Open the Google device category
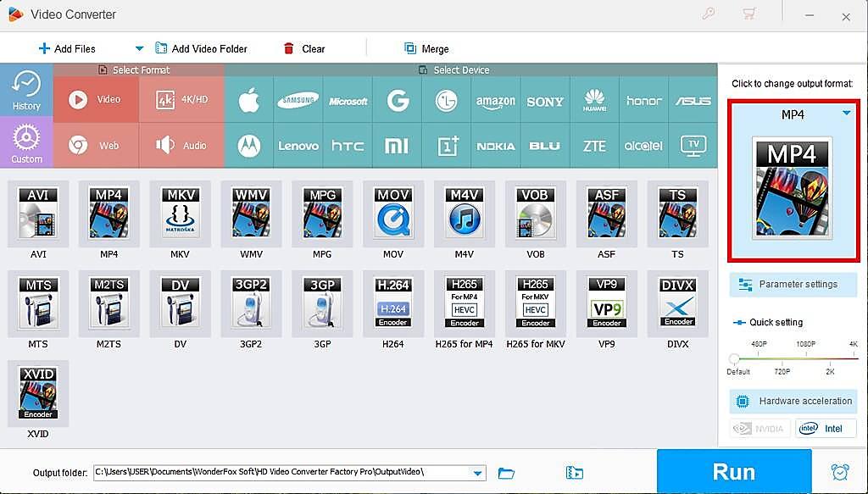The width and height of the screenshot is (868, 494). (398, 100)
